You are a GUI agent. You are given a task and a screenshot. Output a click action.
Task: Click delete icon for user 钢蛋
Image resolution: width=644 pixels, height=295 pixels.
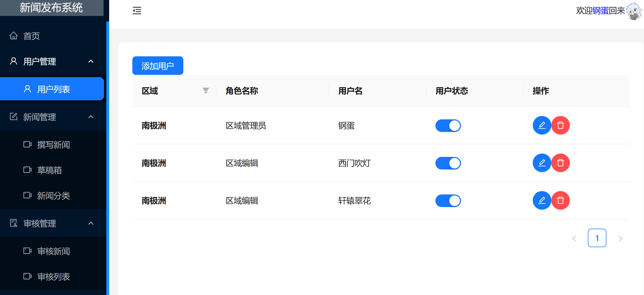point(560,125)
